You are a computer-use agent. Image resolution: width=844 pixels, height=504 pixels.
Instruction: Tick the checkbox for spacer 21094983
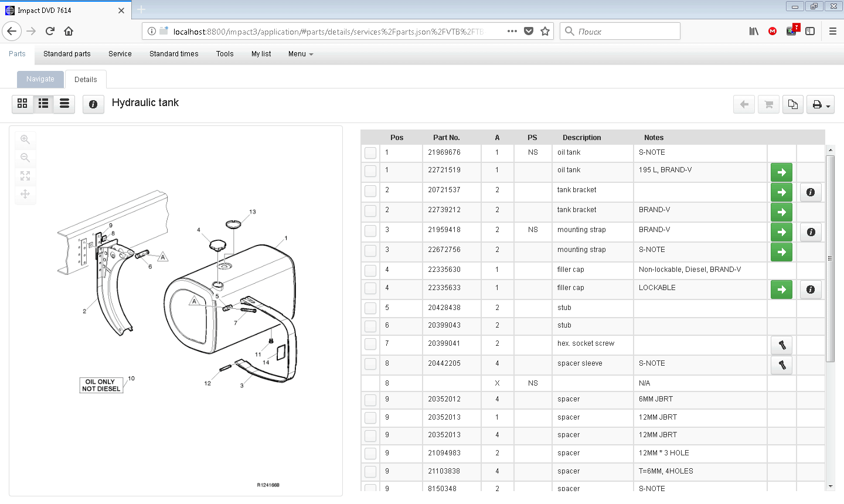click(x=370, y=453)
